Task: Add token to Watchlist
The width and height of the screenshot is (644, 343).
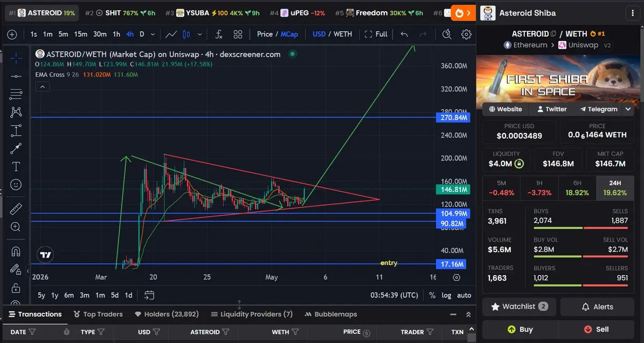Action: coord(519,307)
